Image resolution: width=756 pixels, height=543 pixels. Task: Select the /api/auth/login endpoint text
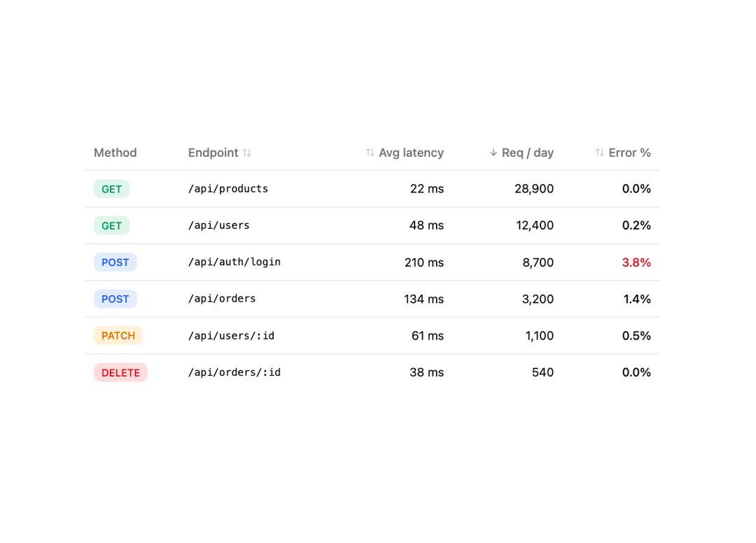(234, 262)
